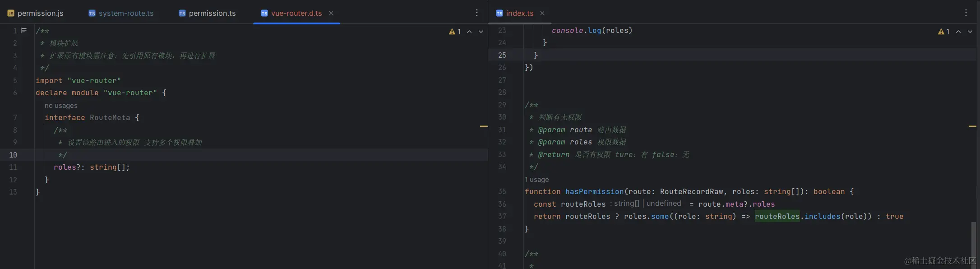The width and height of the screenshot is (980, 269).
Task: Click the '@param route' doc comment line
Action: [x=577, y=130]
